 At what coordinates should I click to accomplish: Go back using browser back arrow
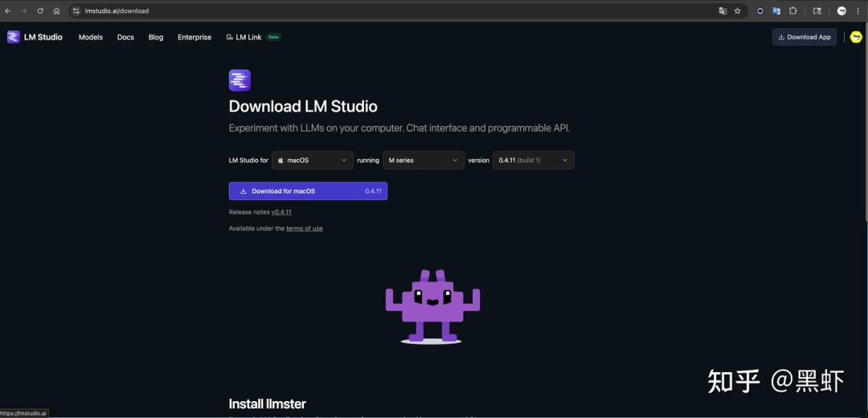8,11
